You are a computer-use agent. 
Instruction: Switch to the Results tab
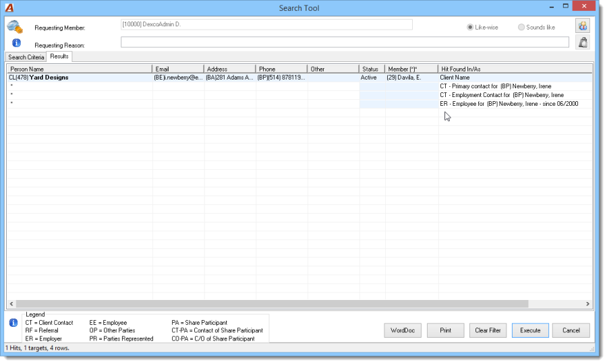tap(59, 57)
